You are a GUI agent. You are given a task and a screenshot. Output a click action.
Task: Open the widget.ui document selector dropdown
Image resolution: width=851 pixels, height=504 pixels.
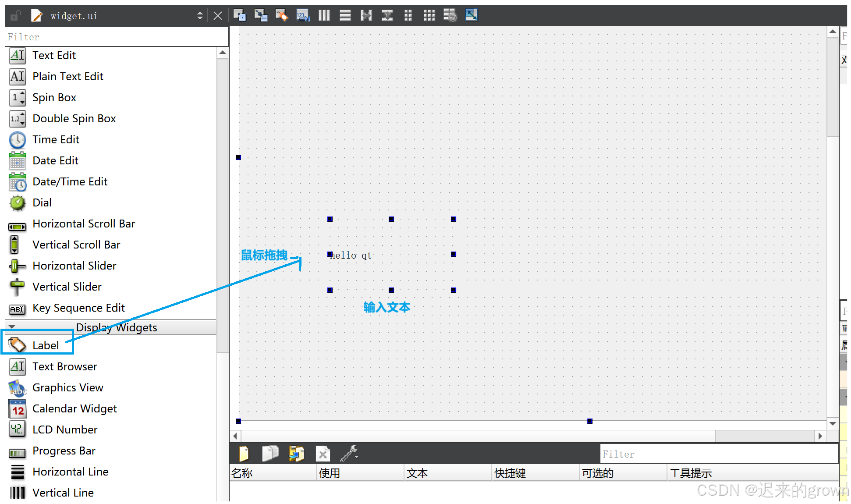point(200,16)
